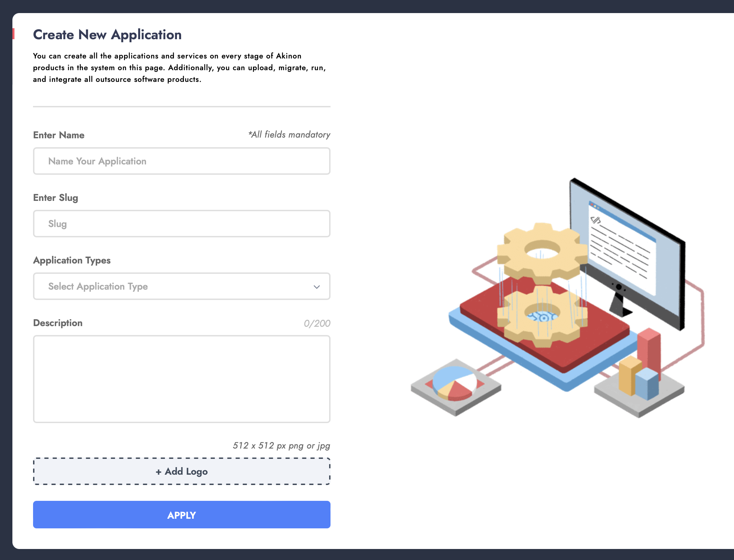Open the Select Application Type dropdown
734x560 pixels.
182,286
